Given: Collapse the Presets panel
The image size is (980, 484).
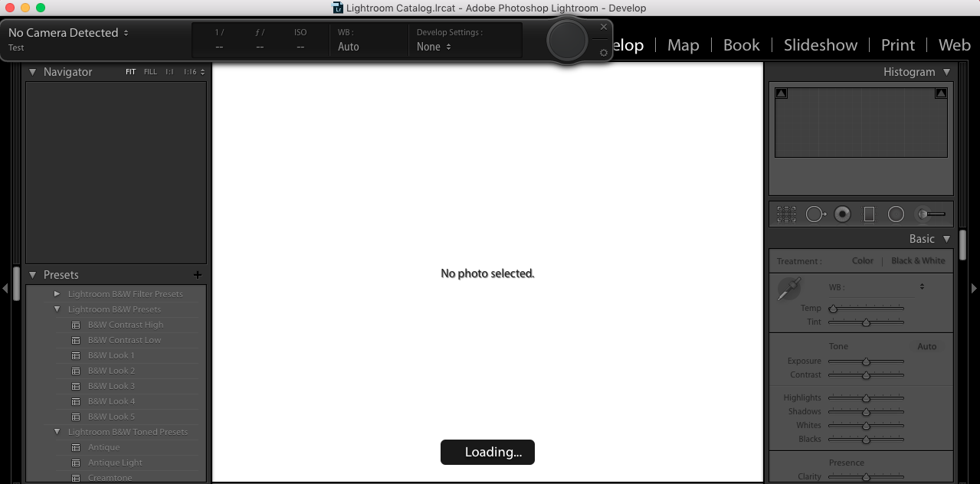Looking at the screenshot, I should click(32, 275).
